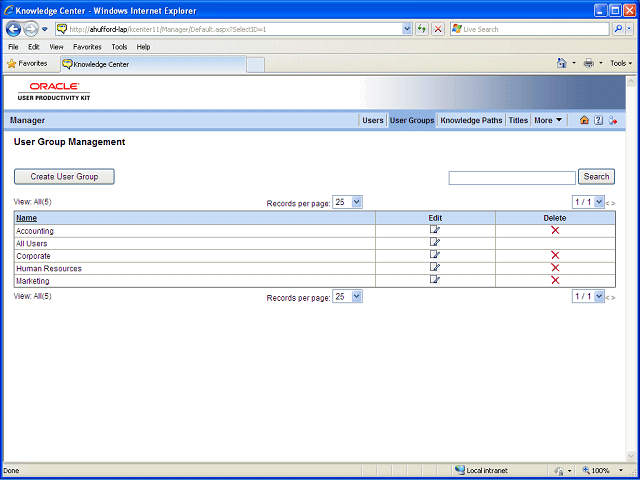This screenshot has width=640, height=480.
Task: Open the Favorites menu
Action: point(87,47)
